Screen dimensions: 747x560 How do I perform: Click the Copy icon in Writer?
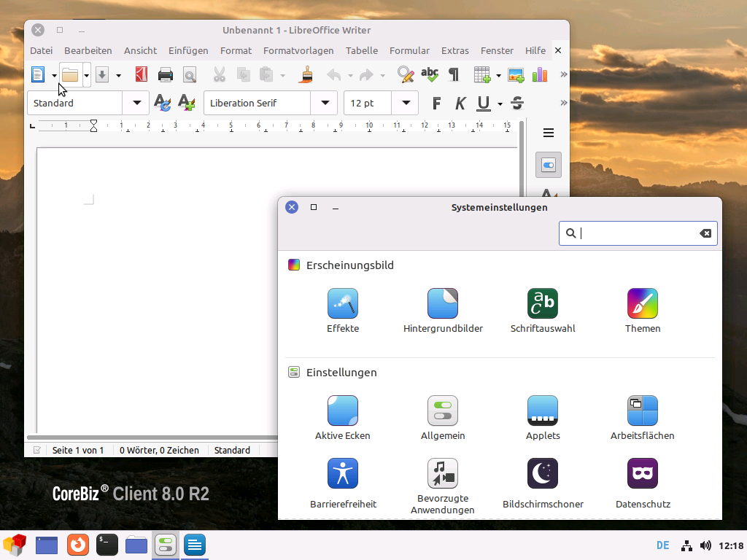244,75
